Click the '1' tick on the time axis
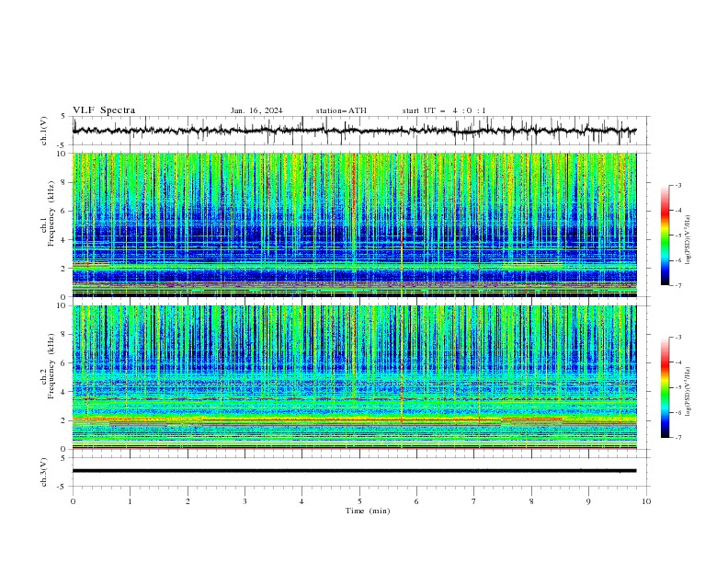Screen dimensions: 728x563 point(130,501)
